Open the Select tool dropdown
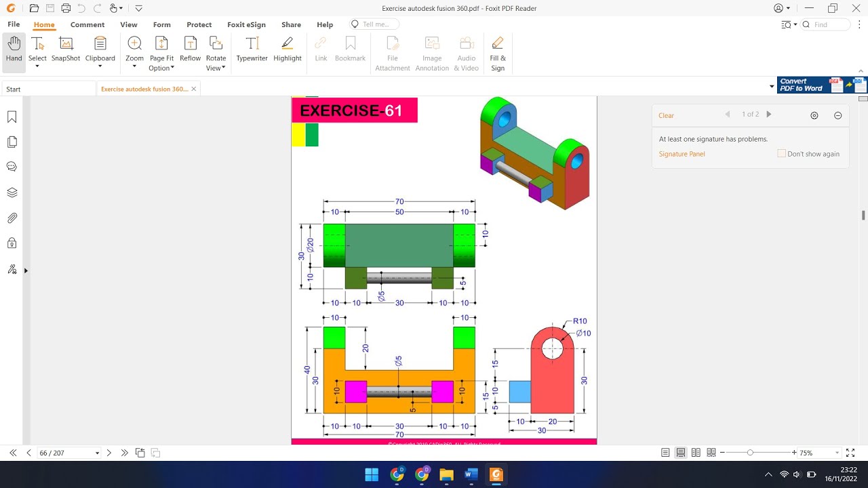 click(37, 66)
